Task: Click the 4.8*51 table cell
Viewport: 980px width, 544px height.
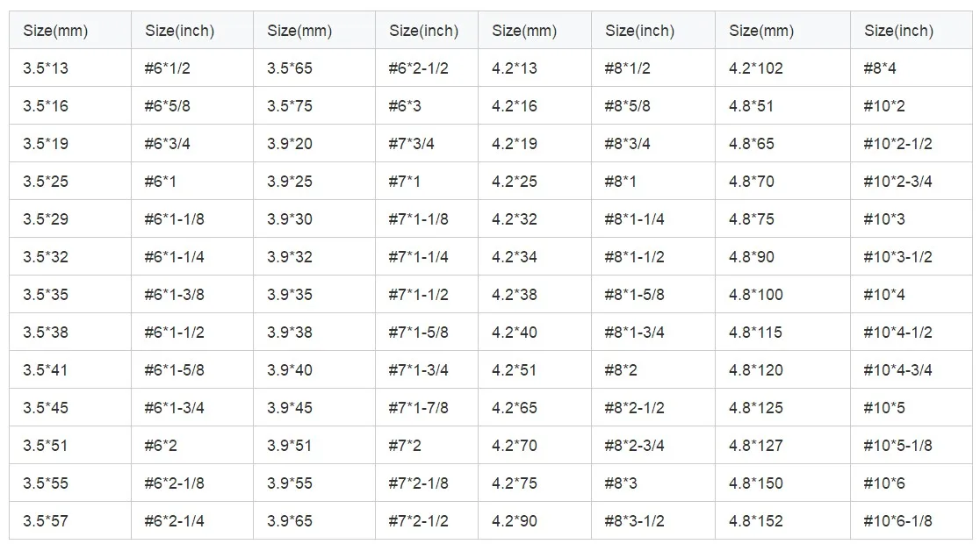Action: tap(752, 106)
